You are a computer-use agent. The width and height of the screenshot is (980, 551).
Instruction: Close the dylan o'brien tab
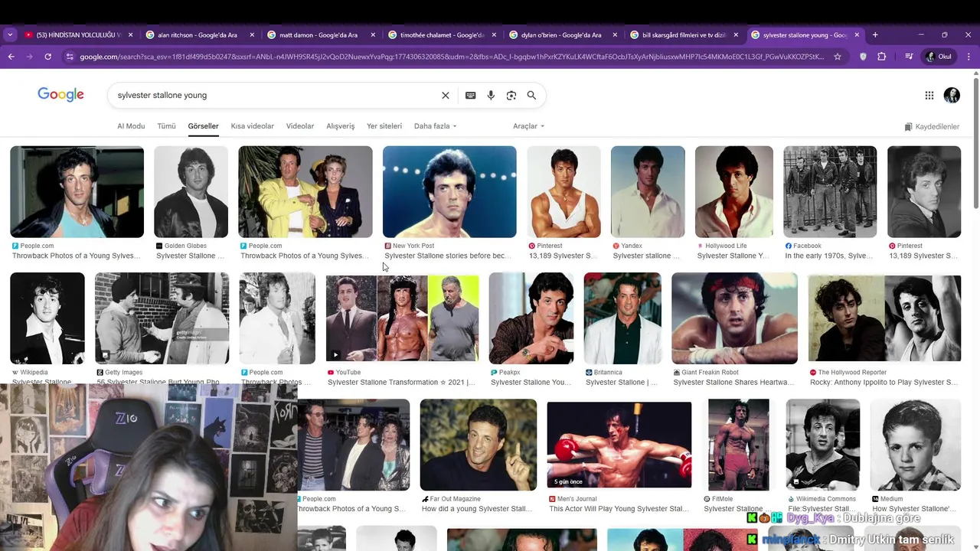(x=616, y=35)
